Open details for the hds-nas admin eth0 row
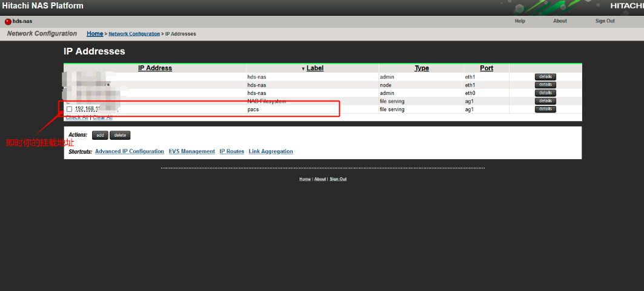This screenshot has width=644, height=291. click(x=545, y=93)
